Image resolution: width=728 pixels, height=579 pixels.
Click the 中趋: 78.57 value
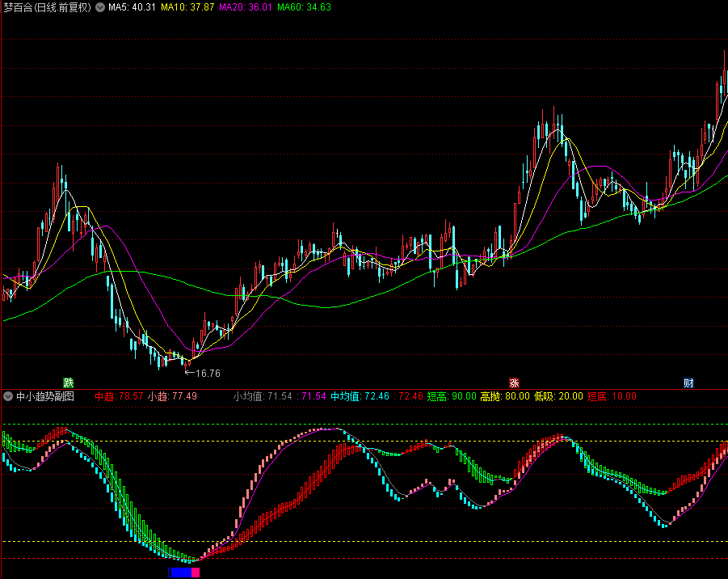(x=119, y=396)
